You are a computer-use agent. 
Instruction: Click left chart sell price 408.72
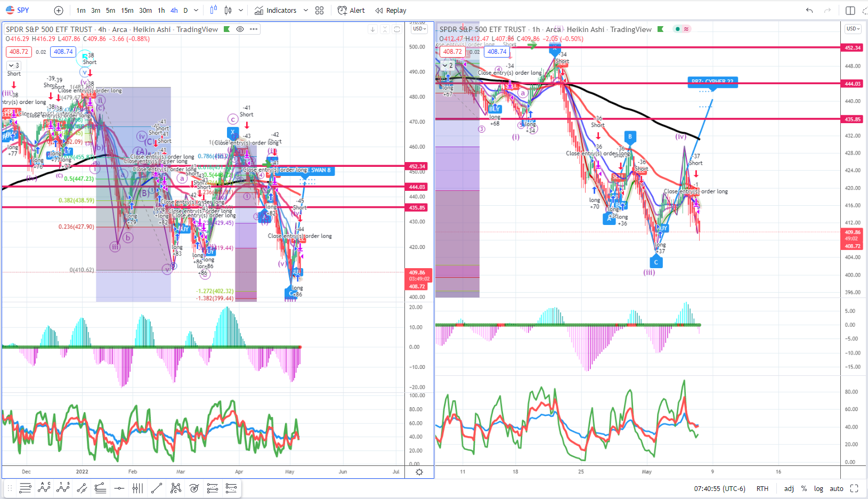click(x=19, y=52)
